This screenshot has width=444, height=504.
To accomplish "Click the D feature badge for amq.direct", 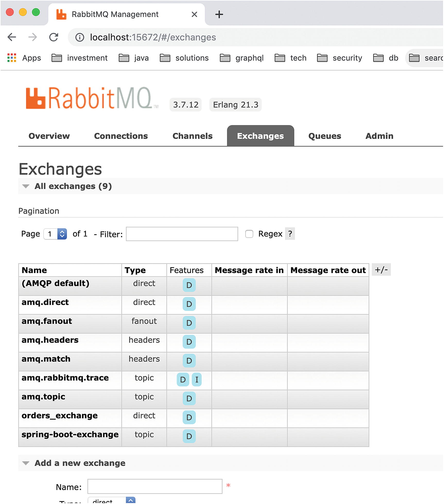I will pyautogui.click(x=189, y=304).
